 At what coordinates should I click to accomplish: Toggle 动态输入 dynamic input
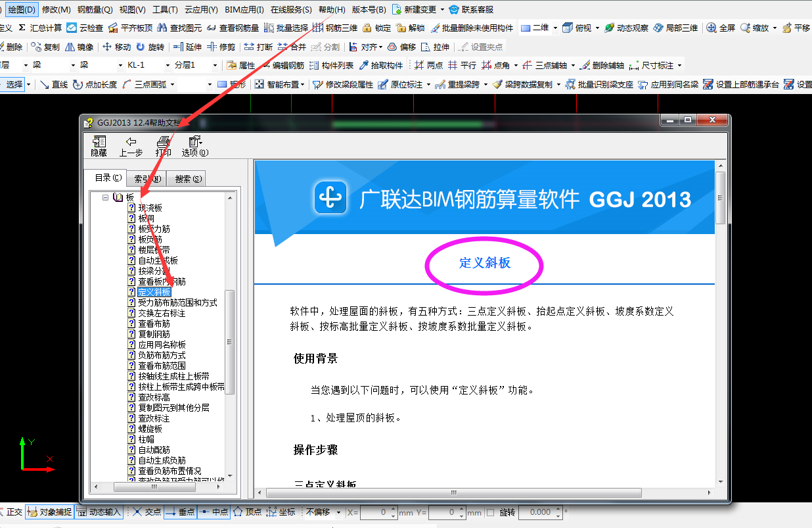[99, 512]
